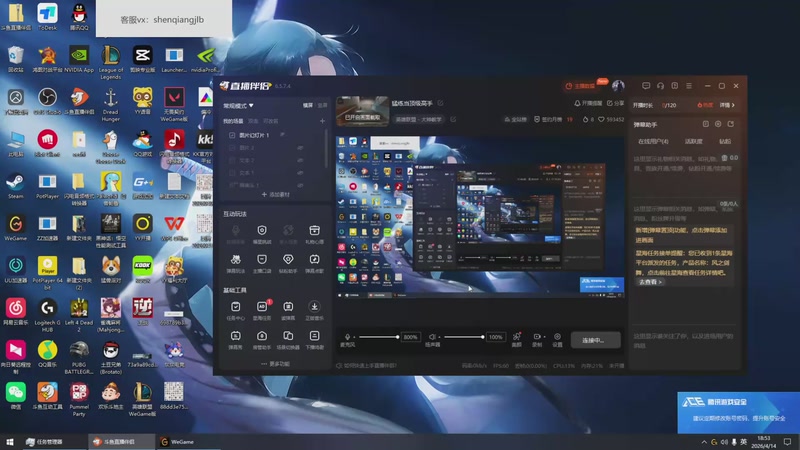Show the 摄像头 1 source via eye icon
Image resolution: width=800 pixels, height=450 pixels.
[300, 185]
